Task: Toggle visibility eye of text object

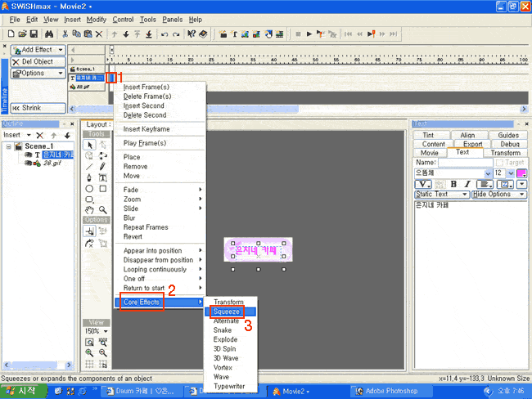Action: (x=29, y=155)
